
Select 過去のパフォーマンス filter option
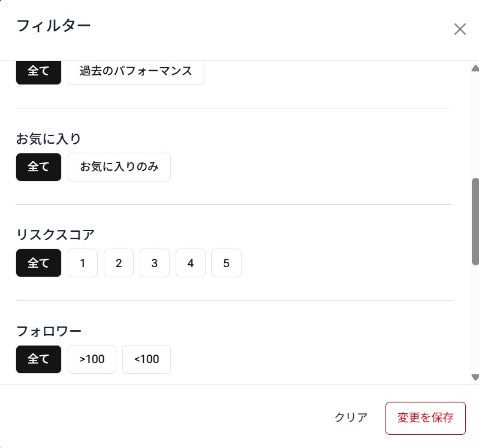[x=135, y=71]
